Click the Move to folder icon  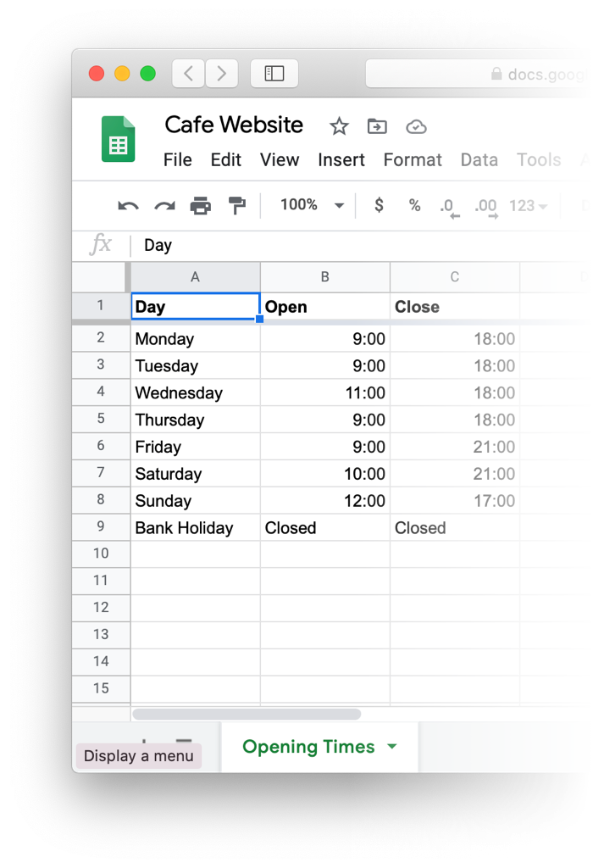click(377, 127)
